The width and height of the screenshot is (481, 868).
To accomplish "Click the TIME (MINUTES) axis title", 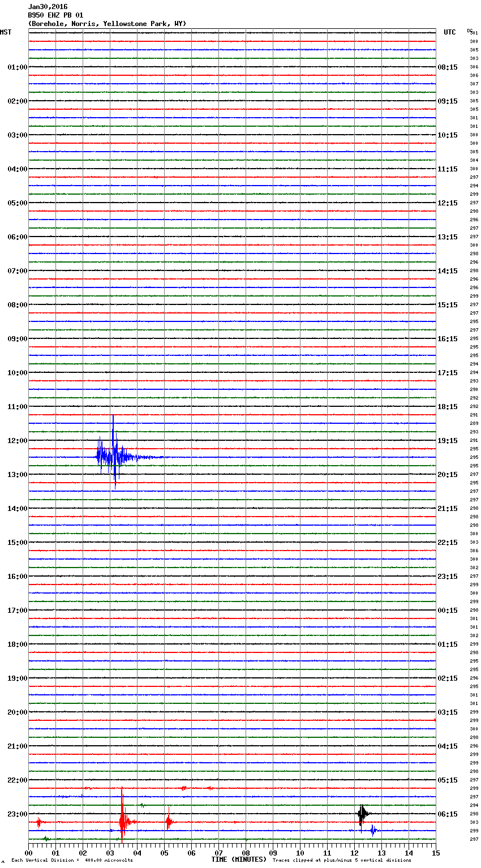I will coord(239,859).
